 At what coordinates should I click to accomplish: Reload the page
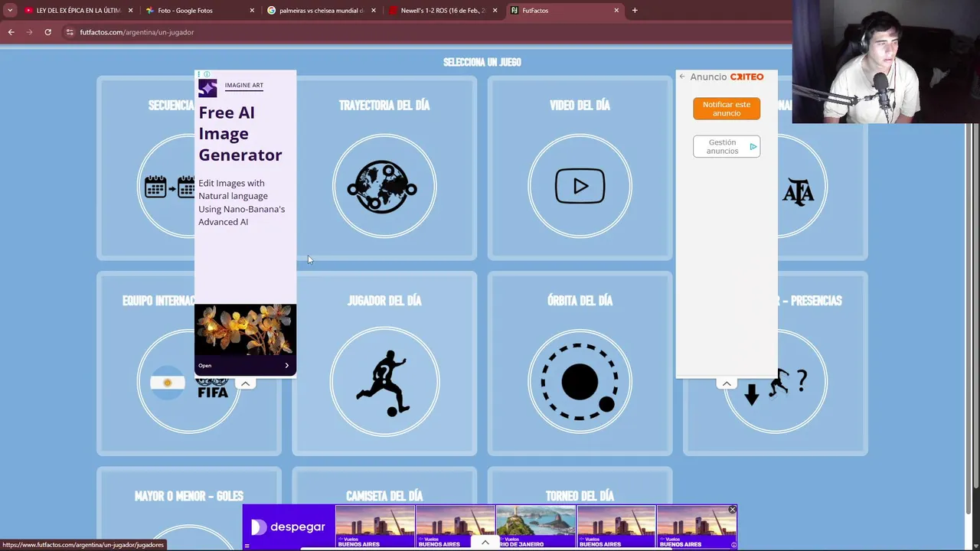click(47, 32)
